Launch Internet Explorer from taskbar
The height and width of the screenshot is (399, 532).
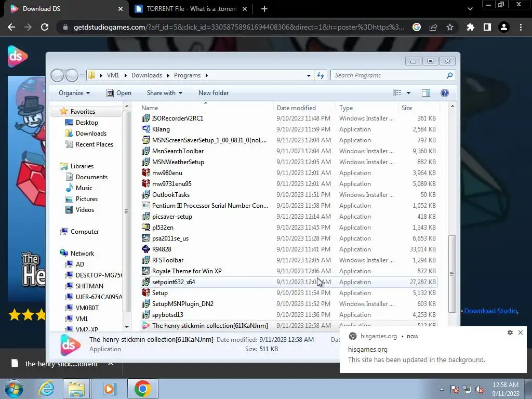click(46, 389)
